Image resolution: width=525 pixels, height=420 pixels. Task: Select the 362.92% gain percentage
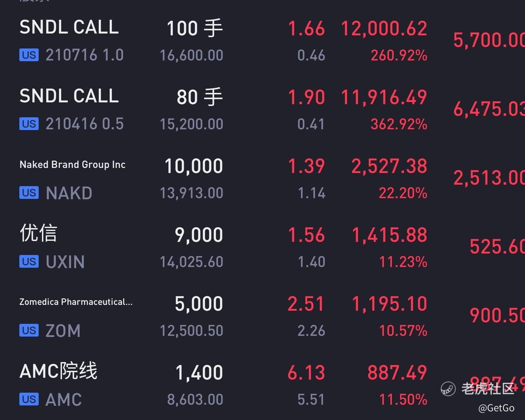pos(399,124)
